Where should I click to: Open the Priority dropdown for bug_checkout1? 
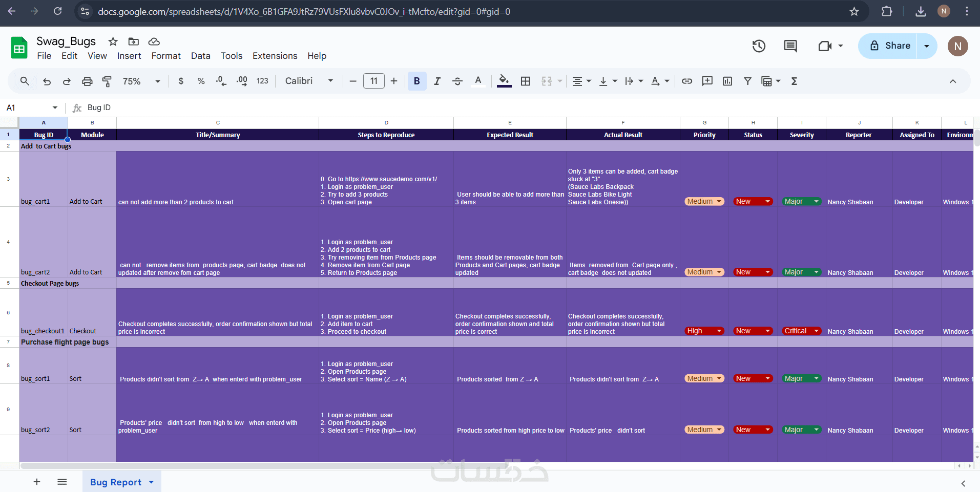[x=704, y=331]
